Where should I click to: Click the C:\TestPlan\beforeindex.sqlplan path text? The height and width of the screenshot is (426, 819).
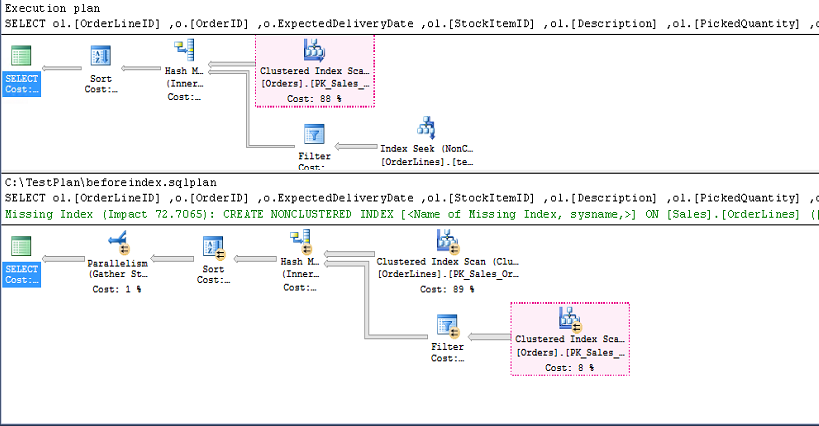pyautogui.click(x=111, y=182)
